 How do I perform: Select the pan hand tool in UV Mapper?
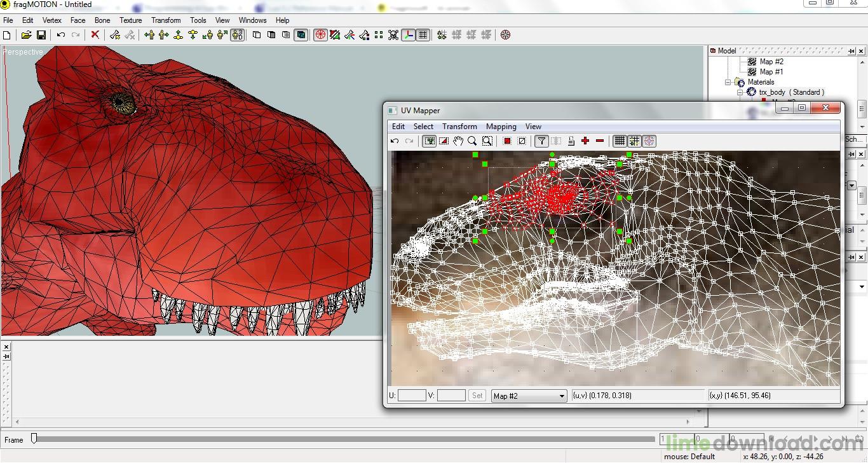458,141
